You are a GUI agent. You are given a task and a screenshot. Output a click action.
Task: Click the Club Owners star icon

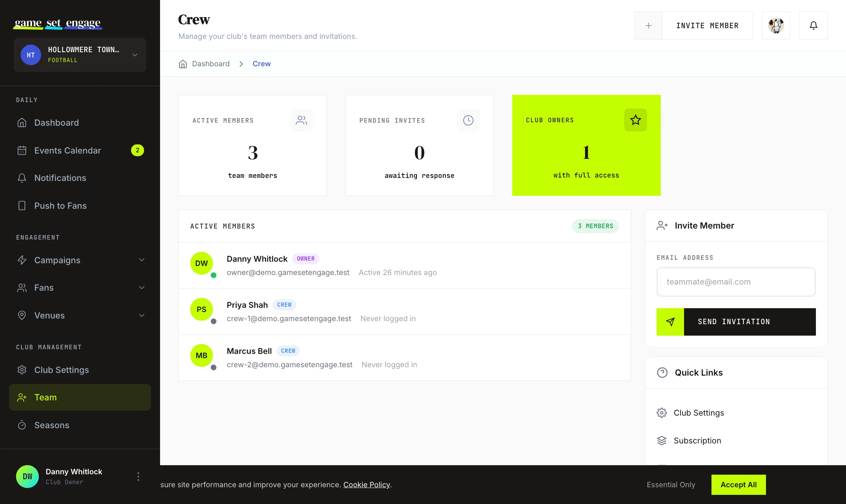click(x=636, y=120)
